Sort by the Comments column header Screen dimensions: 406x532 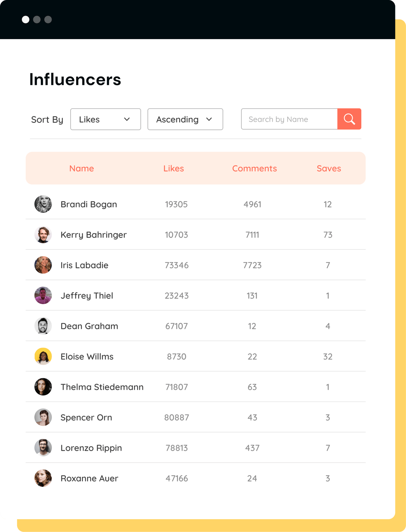[255, 168]
